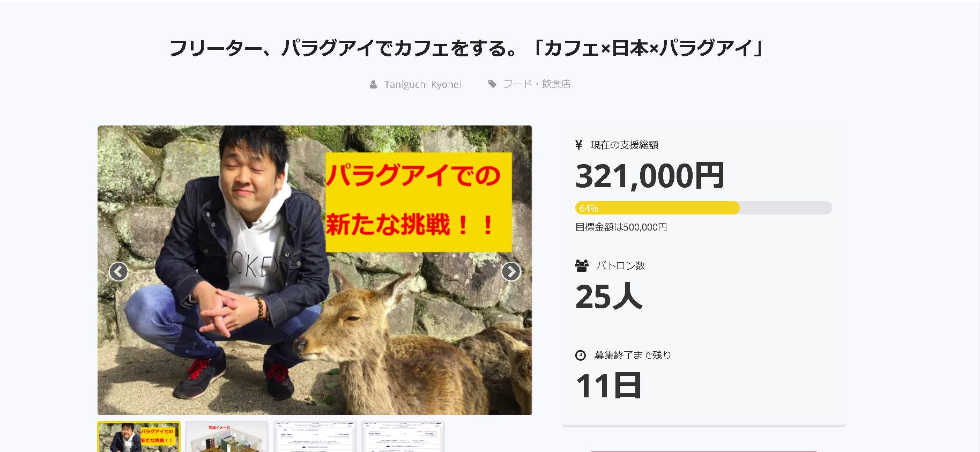Select the second thumbnail showing 完成イメージ floor plan
This screenshot has height=452, width=980.
tap(227, 436)
